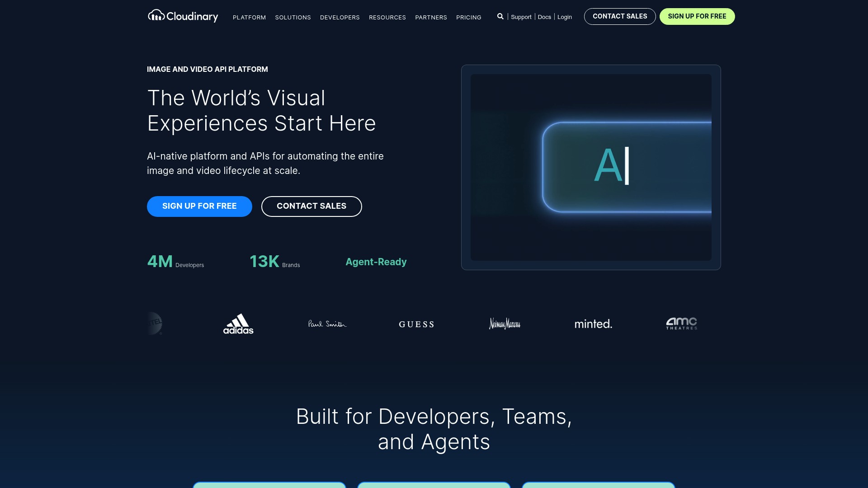The image size is (868, 488).
Task: Click Contact Sales below the hero text
Action: (311, 206)
